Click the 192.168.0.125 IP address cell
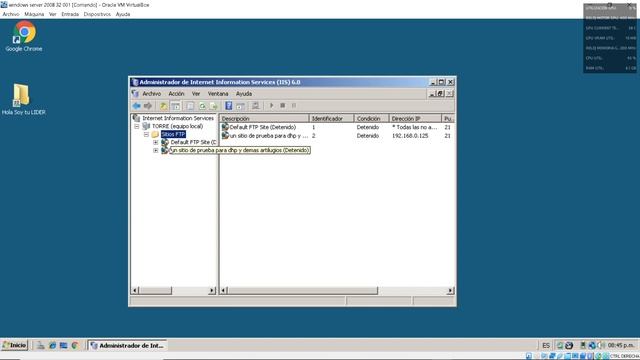This screenshot has height=360, width=640. pyautogui.click(x=410, y=136)
